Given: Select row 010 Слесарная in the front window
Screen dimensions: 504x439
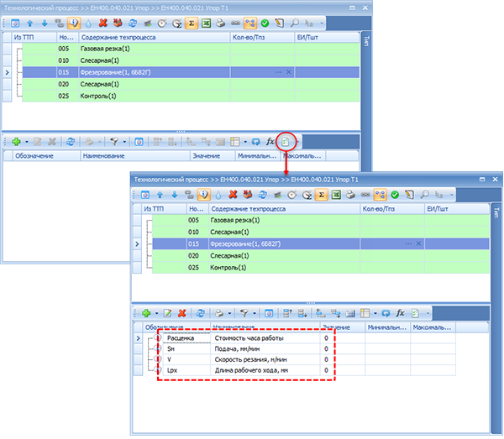Looking at the screenshot, I should [321, 233].
